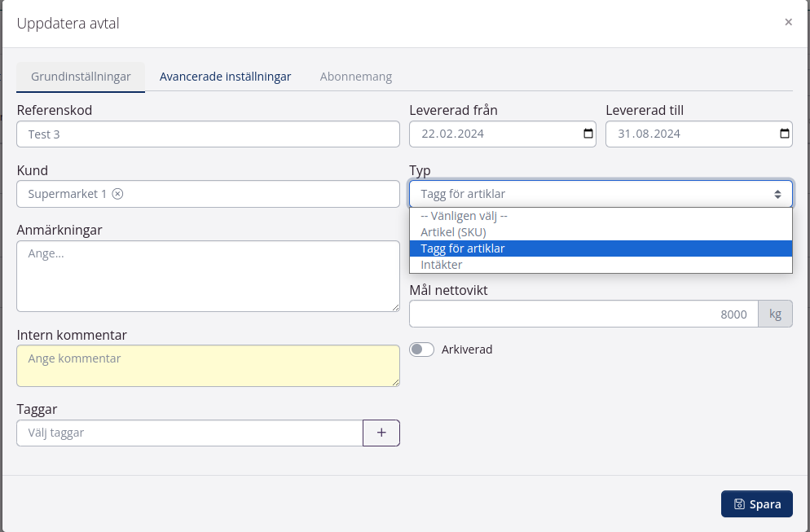This screenshot has height=532, width=810.
Task: Open calendar picker for Levererad till
Action: pos(784,134)
